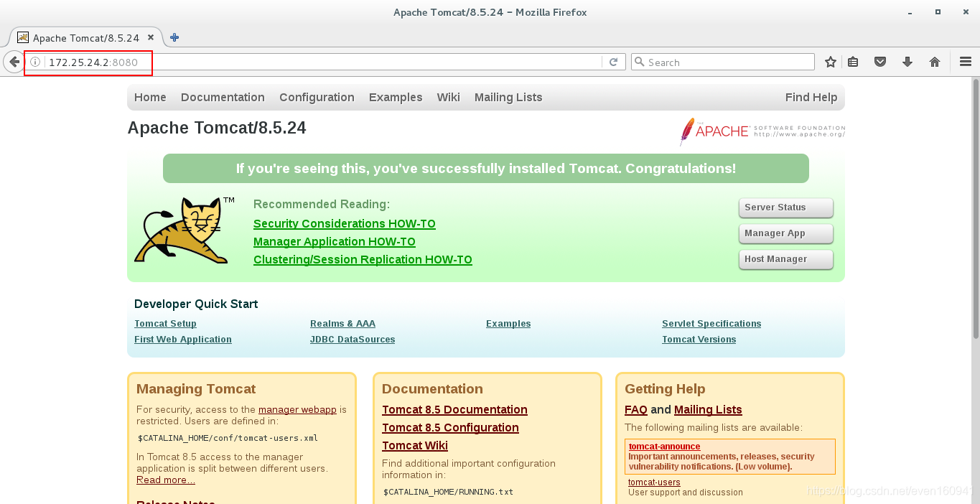This screenshot has height=504, width=980.
Task: Open Manager Application HOW-TO link
Action: (335, 242)
